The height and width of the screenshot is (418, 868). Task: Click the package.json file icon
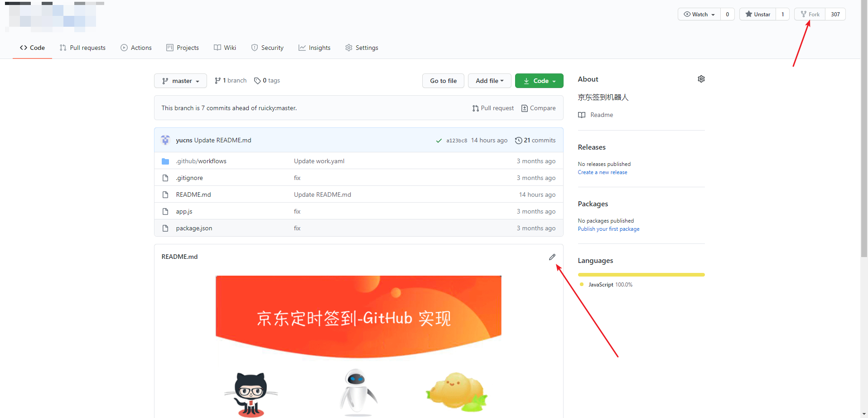pos(165,228)
